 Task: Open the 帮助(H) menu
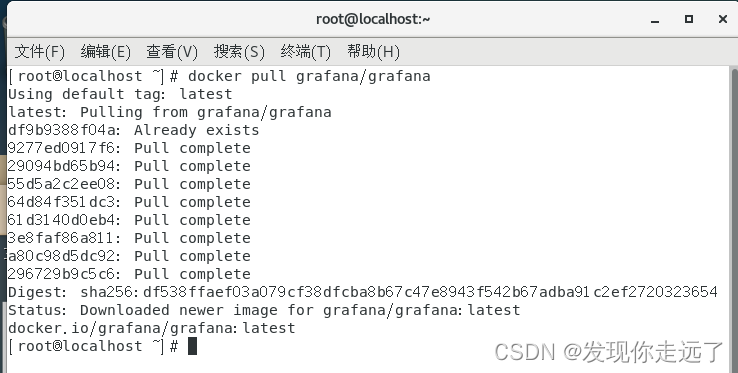pyautogui.click(x=373, y=51)
